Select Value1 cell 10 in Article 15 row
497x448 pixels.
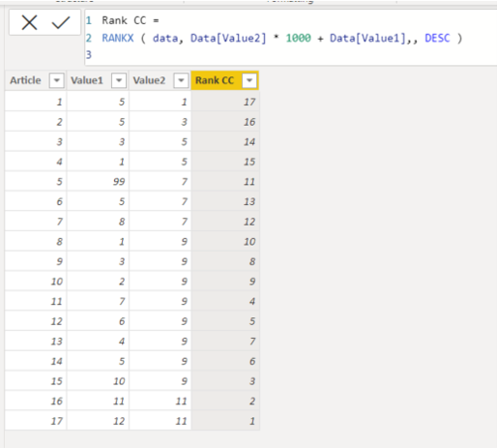(98, 381)
